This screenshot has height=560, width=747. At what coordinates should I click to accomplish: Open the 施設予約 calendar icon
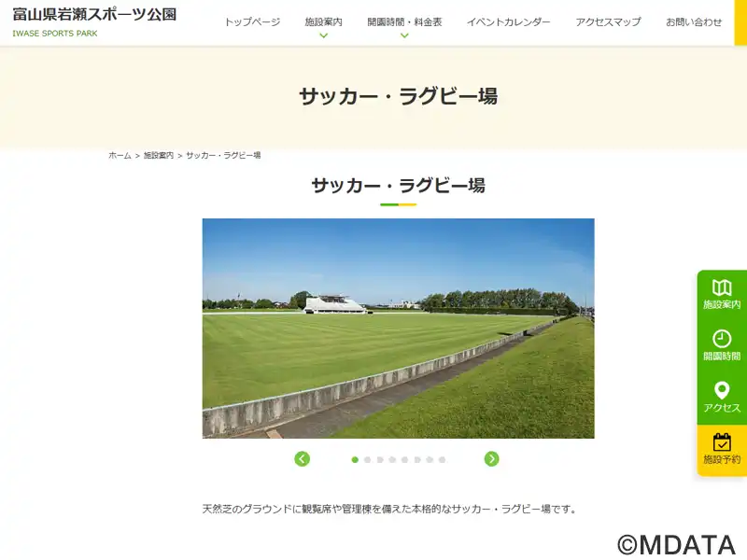(x=722, y=441)
